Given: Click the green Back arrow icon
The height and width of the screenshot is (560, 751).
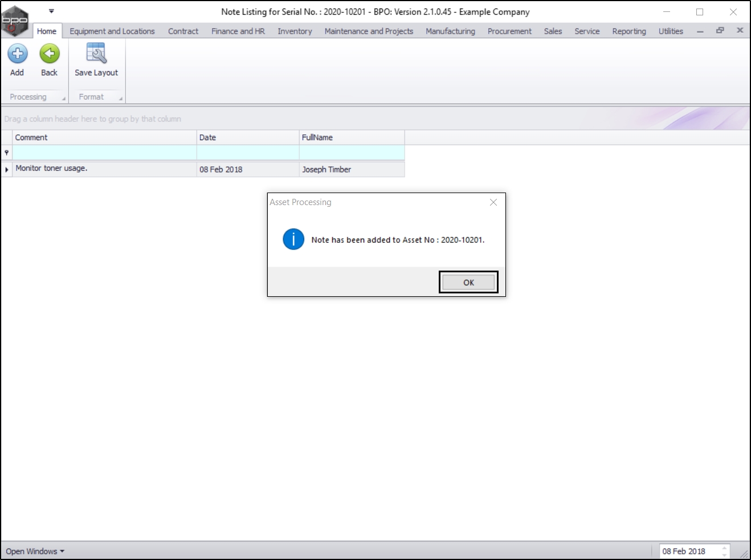Looking at the screenshot, I should pos(50,54).
